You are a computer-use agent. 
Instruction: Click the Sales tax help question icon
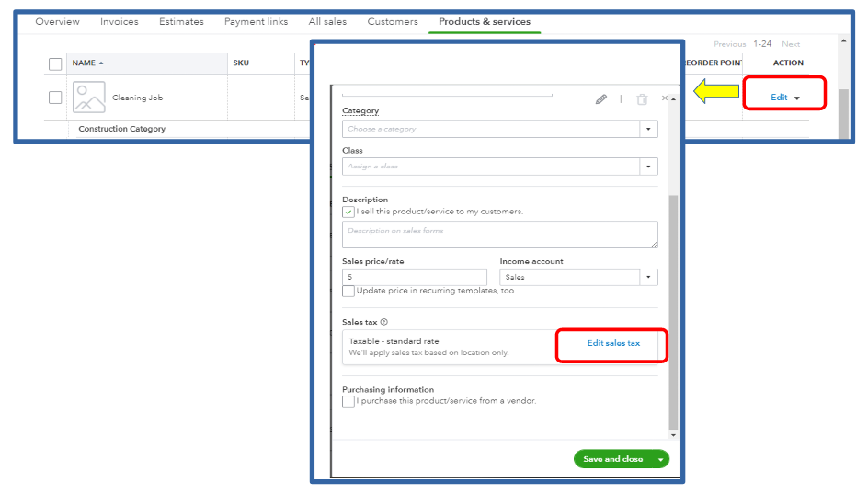[384, 322]
